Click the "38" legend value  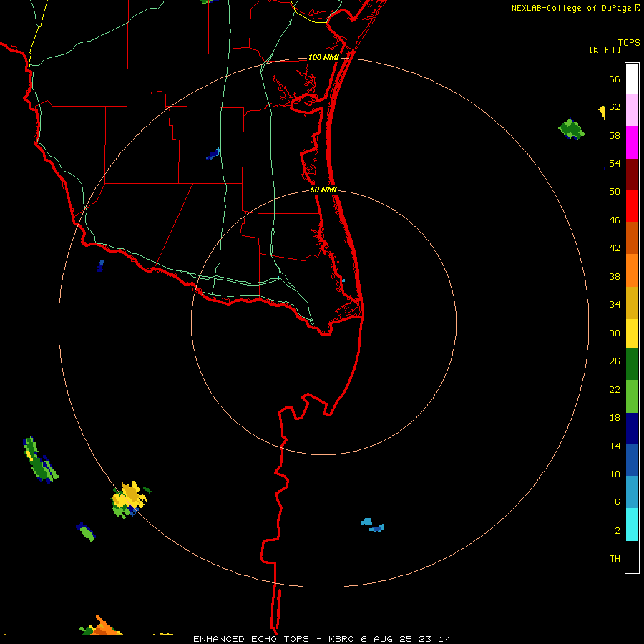pos(615,277)
